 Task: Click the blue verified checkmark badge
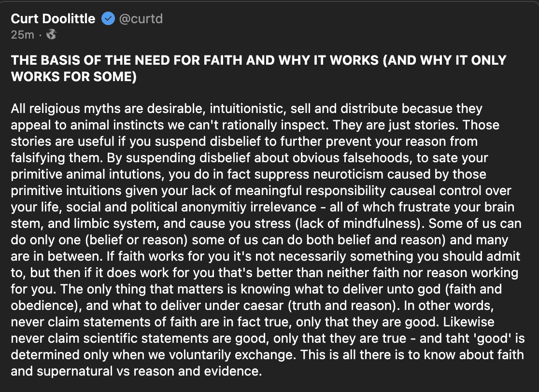[108, 19]
